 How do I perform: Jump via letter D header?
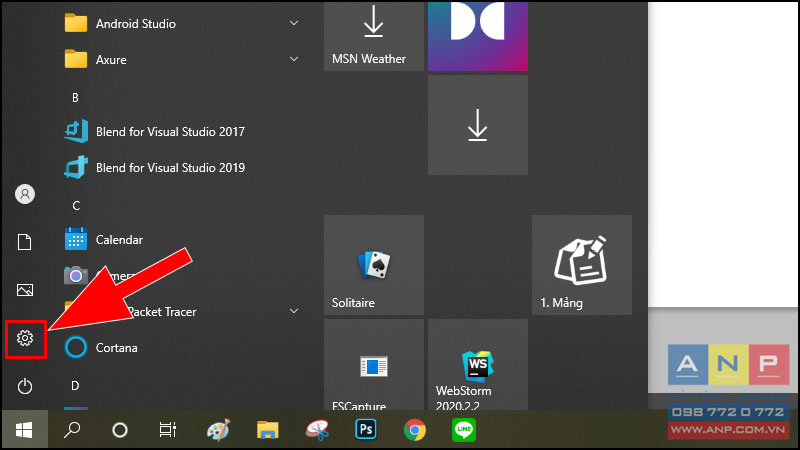click(75, 385)
